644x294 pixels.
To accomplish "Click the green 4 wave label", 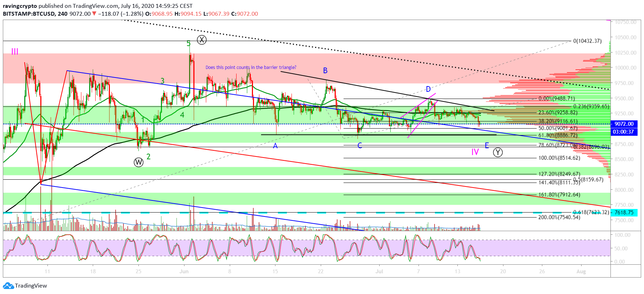I will (182, 115).
